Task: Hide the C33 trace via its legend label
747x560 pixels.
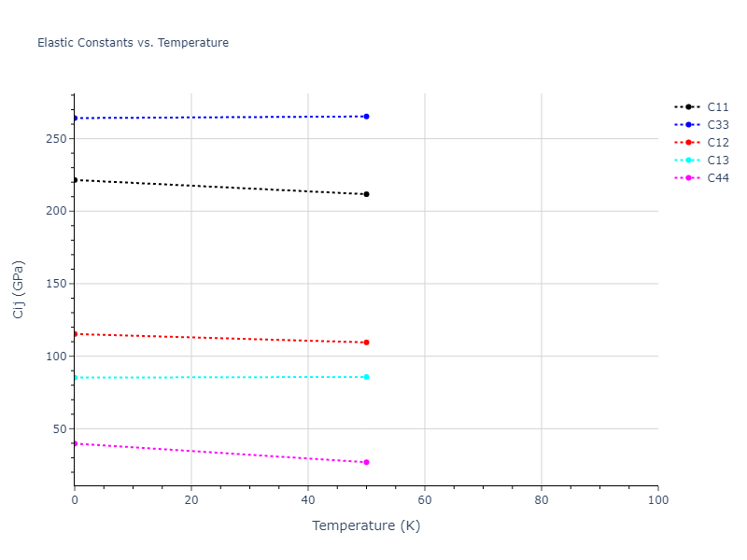Action: click(x=717, y=125)
